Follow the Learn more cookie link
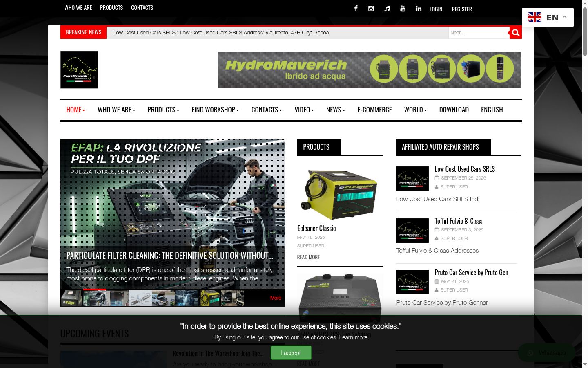The image size is (588, 368). click(353, 337)
